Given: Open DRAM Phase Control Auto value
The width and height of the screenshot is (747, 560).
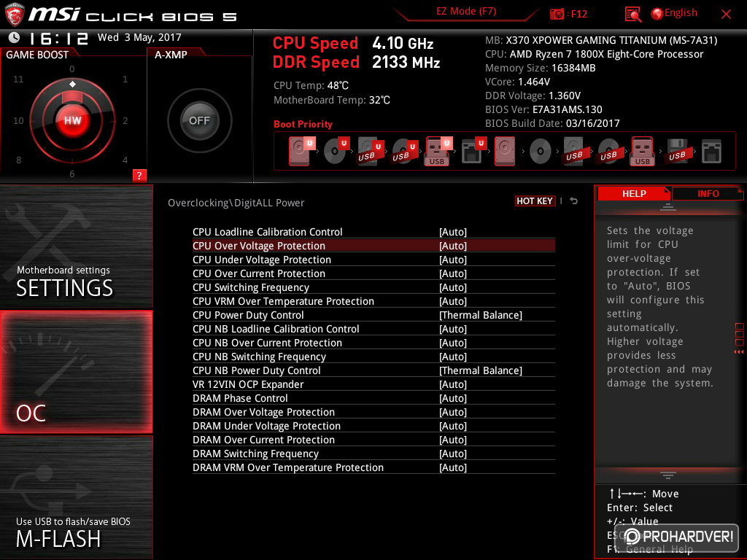Looking at the screenshot, I should point(452,398).
